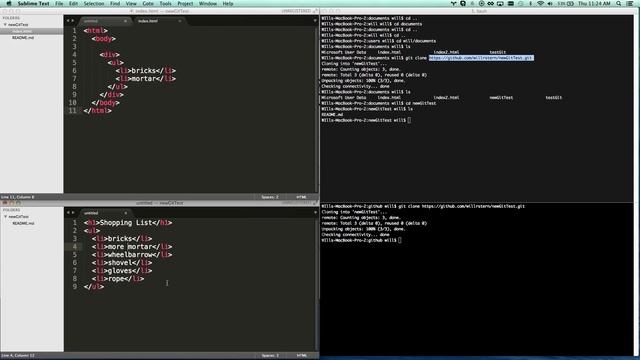Image resolution: width=640 pixels, height=360 pixels.
Task: Click the bricks line in the top editor
Action: click(x=145, y=71)
